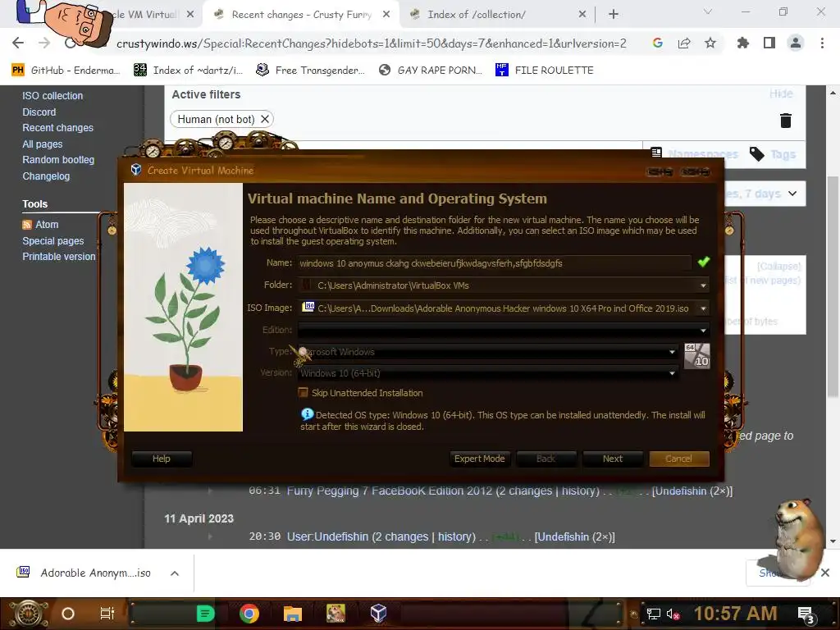
Task: Open Random bootleg sidebar link
Action: click(58, 160)
